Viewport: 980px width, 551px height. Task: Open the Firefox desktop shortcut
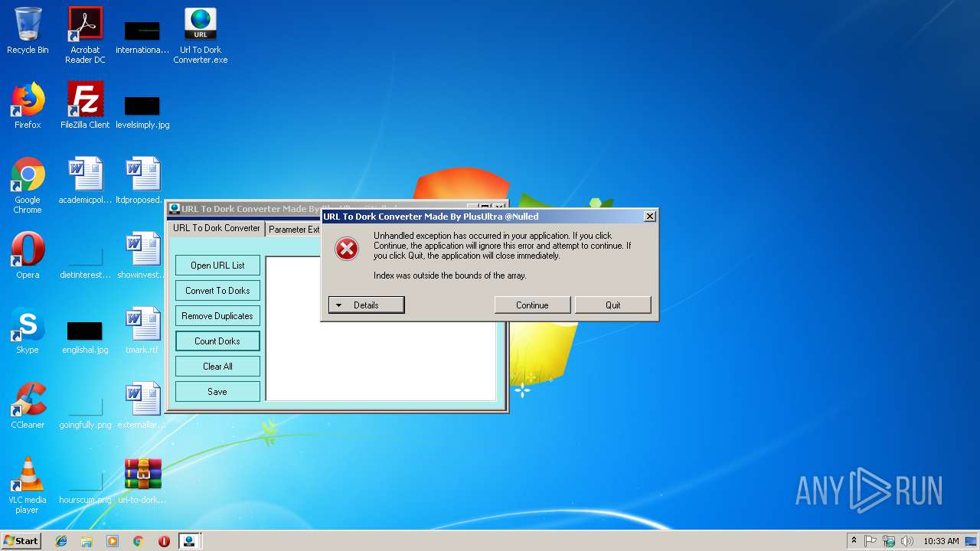(28, 106)
